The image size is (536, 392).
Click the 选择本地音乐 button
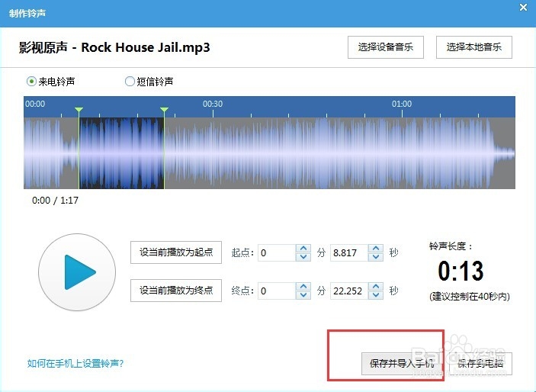pos(473,47)
